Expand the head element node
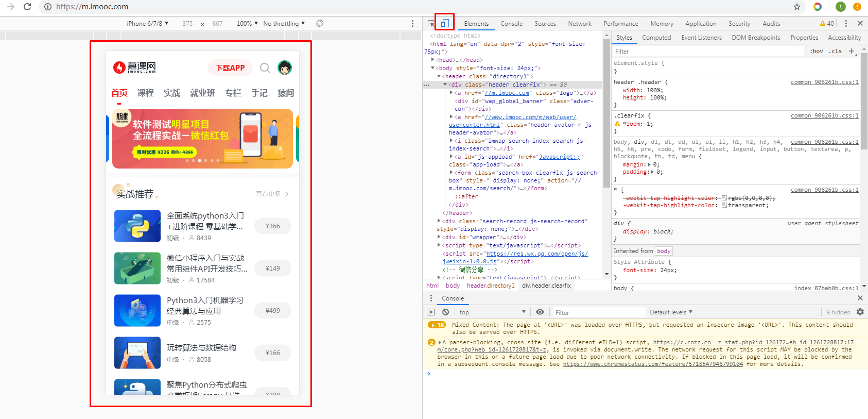 (432, 60)
